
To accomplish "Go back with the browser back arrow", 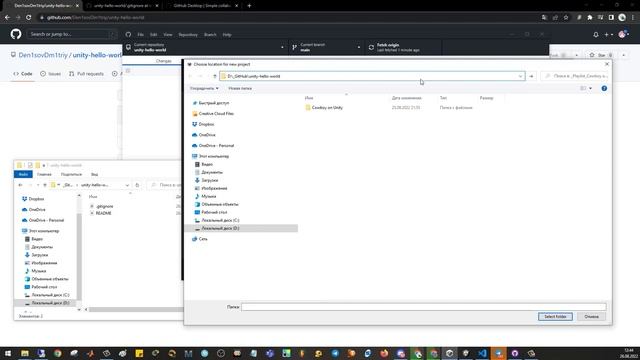I will (x=7, y=18).
